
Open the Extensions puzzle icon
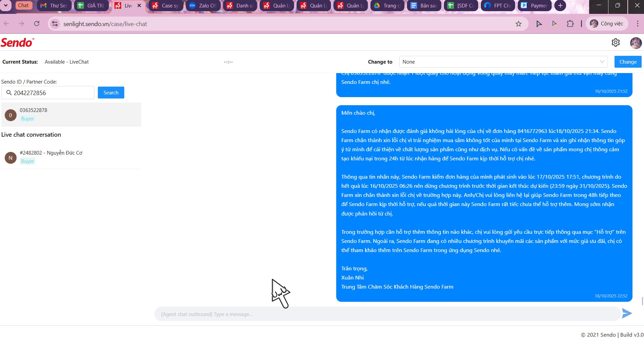570,24
